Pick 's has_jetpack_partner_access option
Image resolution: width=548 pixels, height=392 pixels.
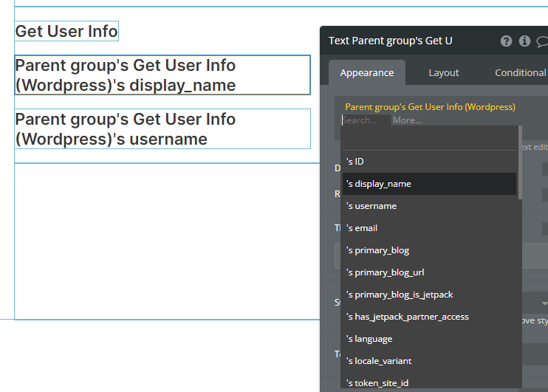[407, 317]
